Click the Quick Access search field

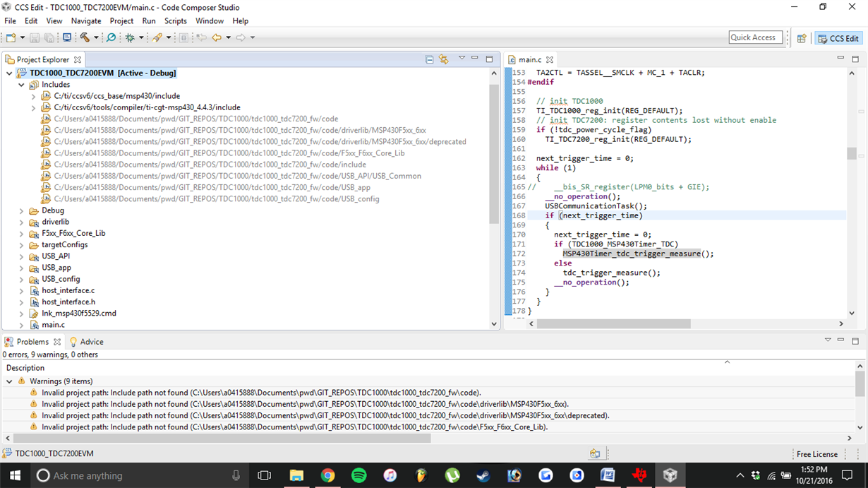pyautogui.click(x=756, y=37)
